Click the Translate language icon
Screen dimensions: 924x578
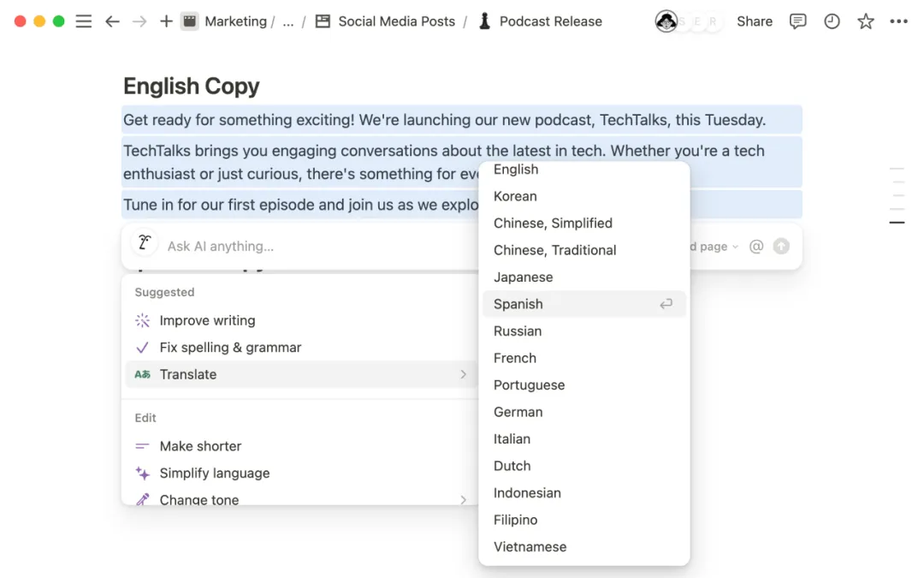click(143, 374)
